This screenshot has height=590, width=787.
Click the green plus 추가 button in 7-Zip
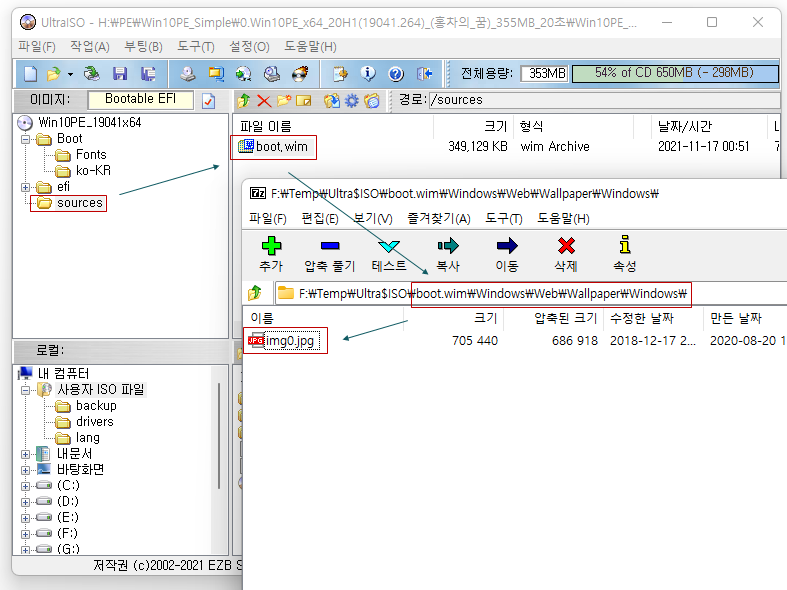tap(271, 254)
